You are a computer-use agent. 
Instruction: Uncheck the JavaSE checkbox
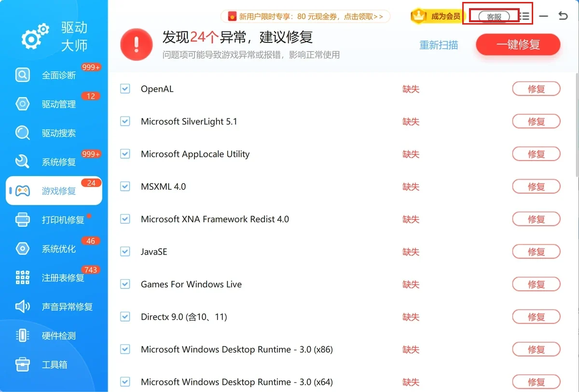coord(125,252)
